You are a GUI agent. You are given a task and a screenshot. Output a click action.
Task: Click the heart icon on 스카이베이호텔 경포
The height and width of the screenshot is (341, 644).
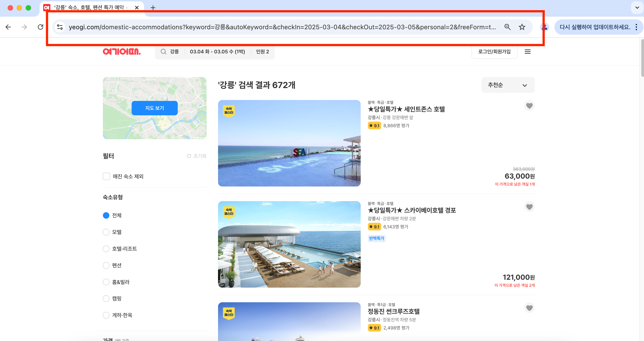(529, 207)
